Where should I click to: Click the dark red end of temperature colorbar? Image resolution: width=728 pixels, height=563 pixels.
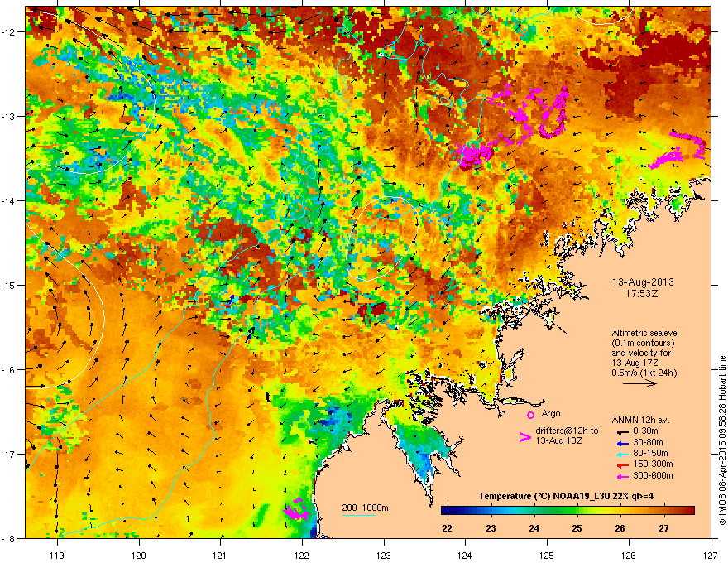pos(691,511)
